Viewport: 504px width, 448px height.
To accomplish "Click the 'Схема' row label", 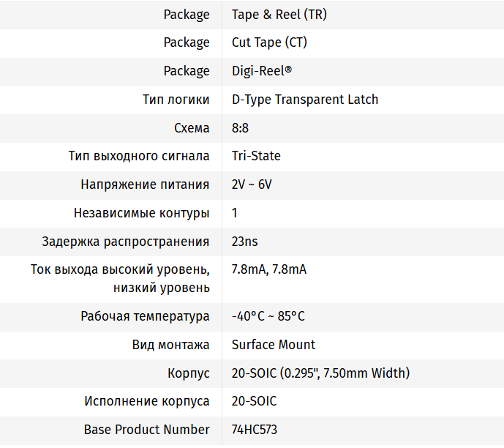I will tap(192, 128).
